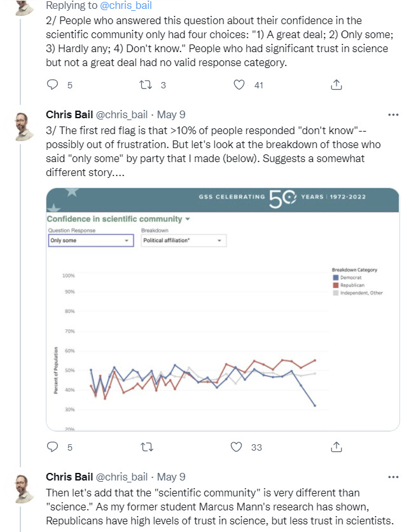Click the Republican red legend swatch
The width and height of the screenshot is (409, 532).
(x=336, y=285)
